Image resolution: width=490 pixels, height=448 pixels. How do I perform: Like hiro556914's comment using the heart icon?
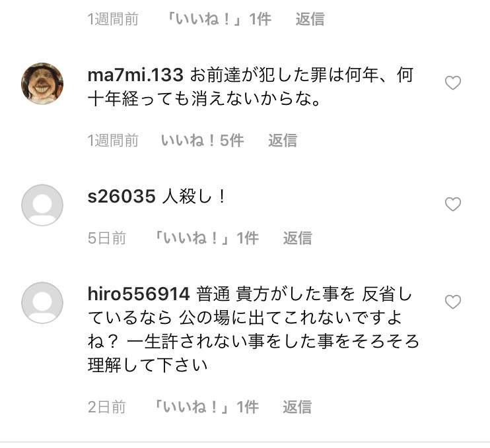(x=453, y=302)
